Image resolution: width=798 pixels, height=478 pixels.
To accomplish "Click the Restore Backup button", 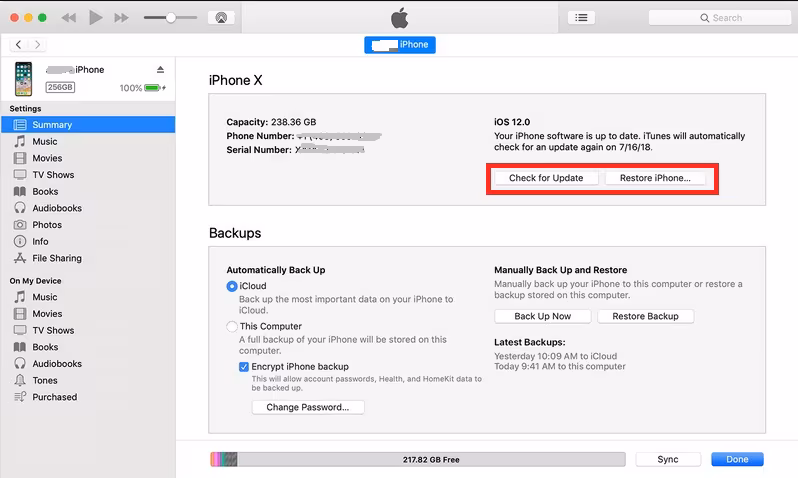I will pyautogui.click(x=645, y=316).
